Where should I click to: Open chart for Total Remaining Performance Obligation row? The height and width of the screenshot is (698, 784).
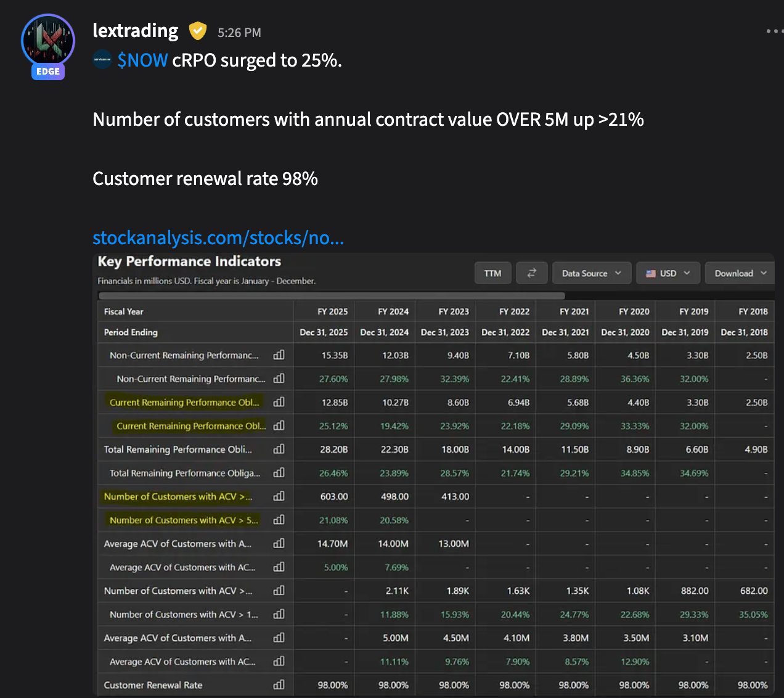279,450
